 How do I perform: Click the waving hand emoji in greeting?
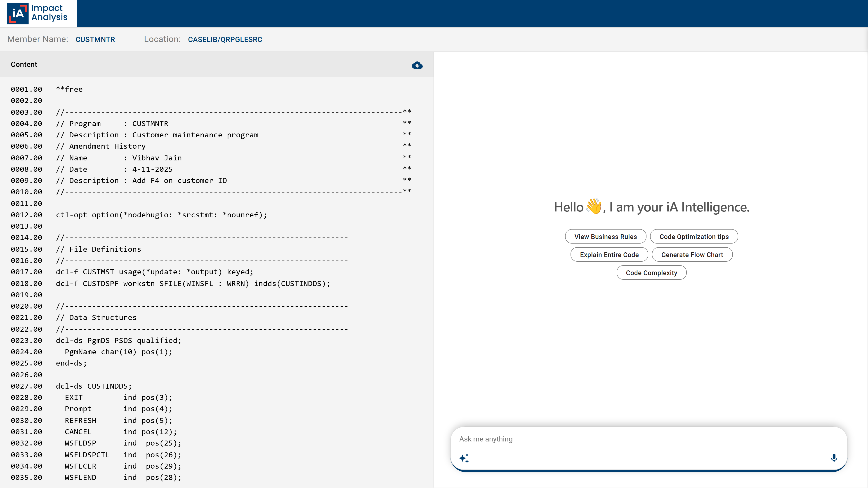pyautogui.click(x=593, y=206)
